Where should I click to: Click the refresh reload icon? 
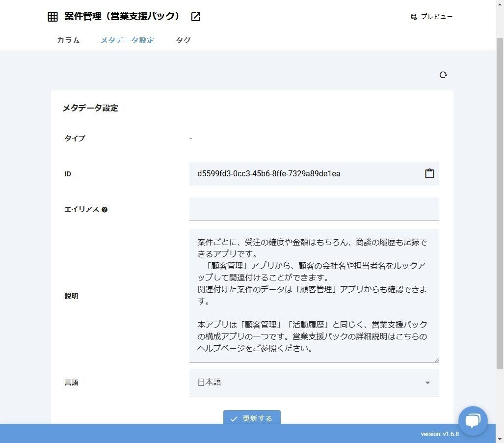[x=443, y=75]
